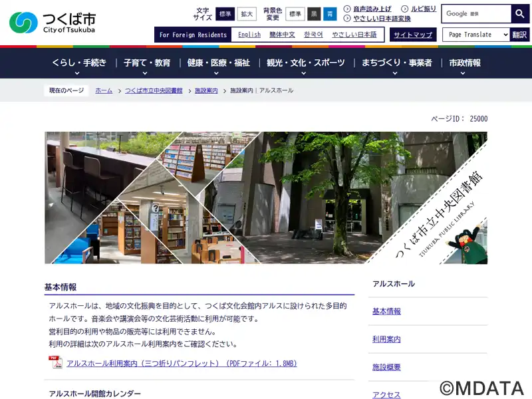Click the circle arrow icon beside やさしい日本語変換

(346, 19)
